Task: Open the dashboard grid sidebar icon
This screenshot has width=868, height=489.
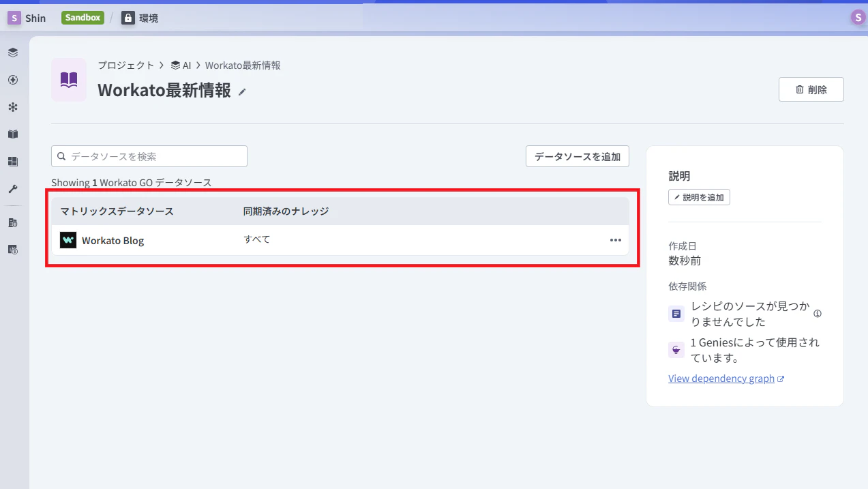Action: [13, 162]
